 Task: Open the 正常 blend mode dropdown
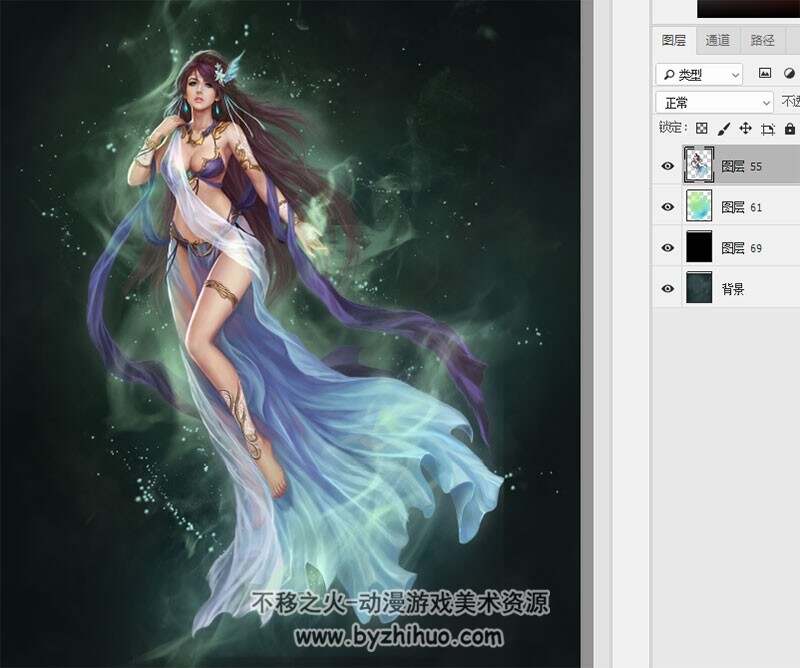click(714, 103)
